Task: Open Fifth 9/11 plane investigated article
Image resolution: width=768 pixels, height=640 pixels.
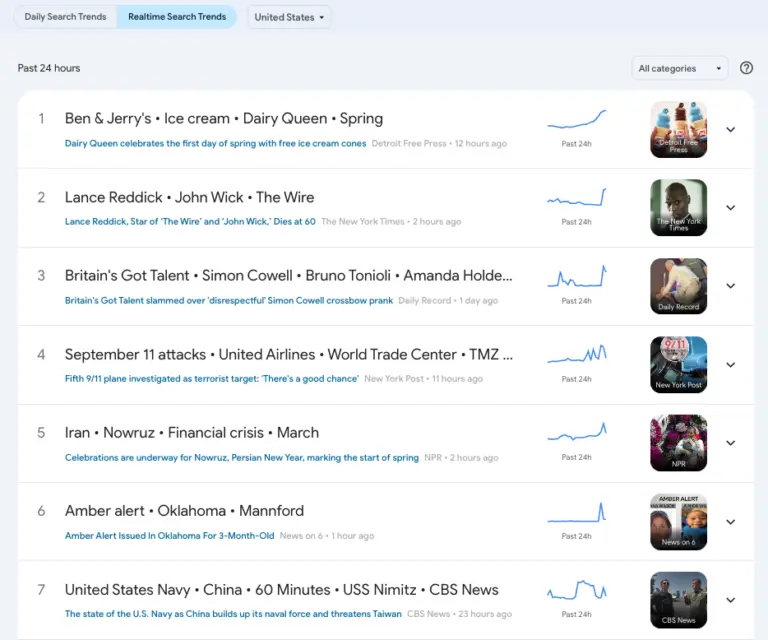Action: pos(212,379)
